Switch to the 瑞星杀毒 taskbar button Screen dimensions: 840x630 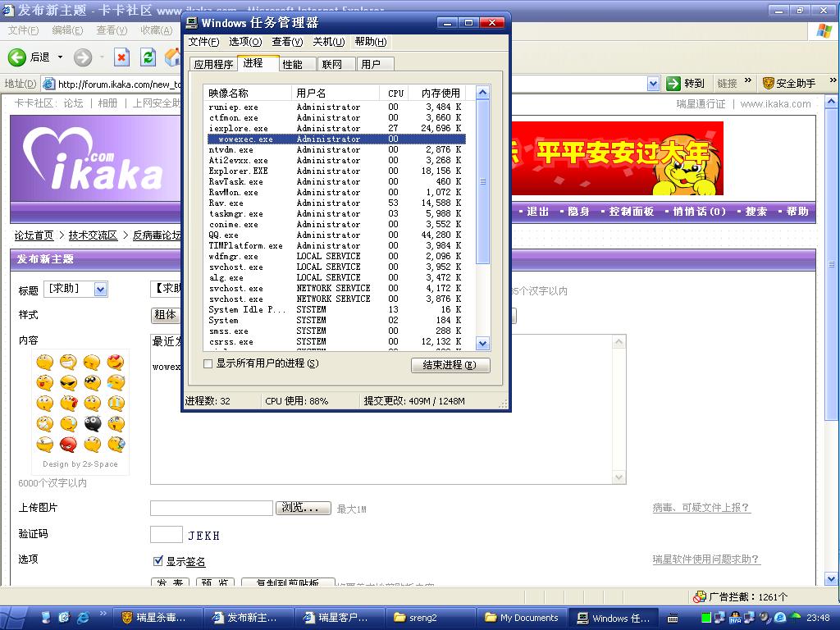(157, 618)
